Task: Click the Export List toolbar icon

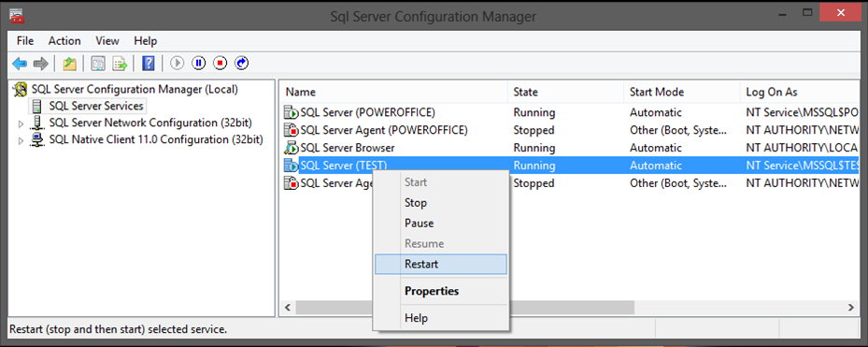Action: pyautogui.click(x=120, y=64)
